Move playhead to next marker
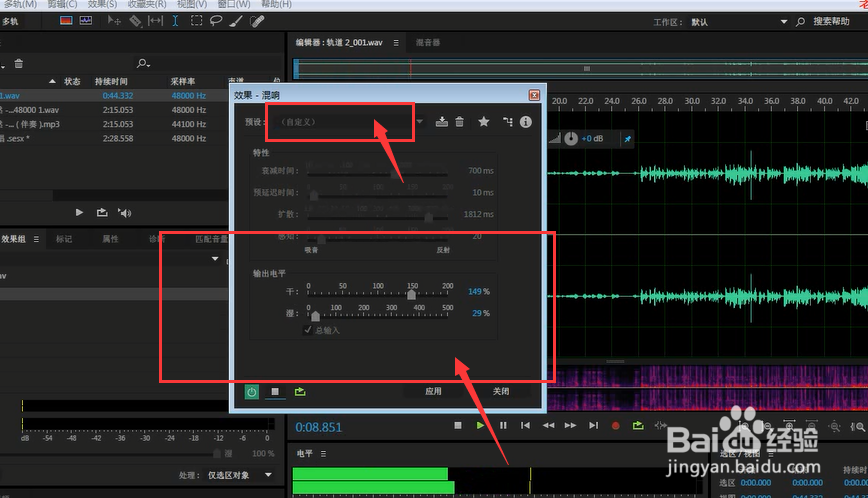Viewport: 868px width, 498px height. [593, 426]
